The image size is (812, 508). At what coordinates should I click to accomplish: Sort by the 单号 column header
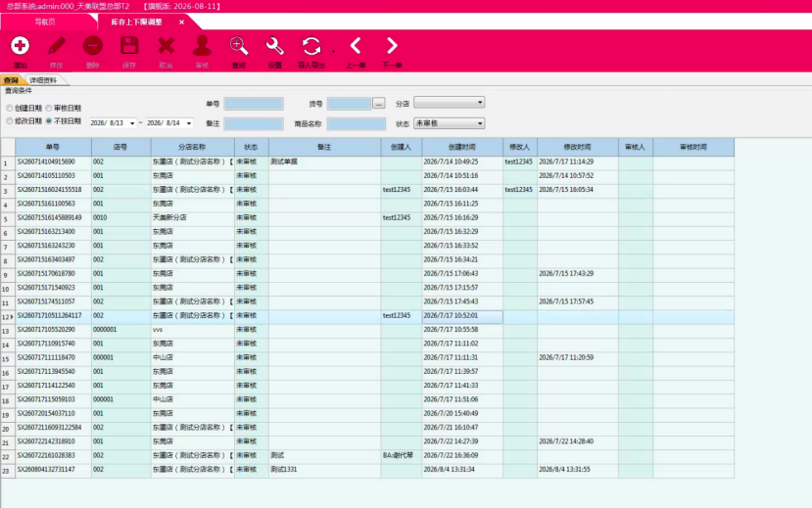click(x=53, y=147)
